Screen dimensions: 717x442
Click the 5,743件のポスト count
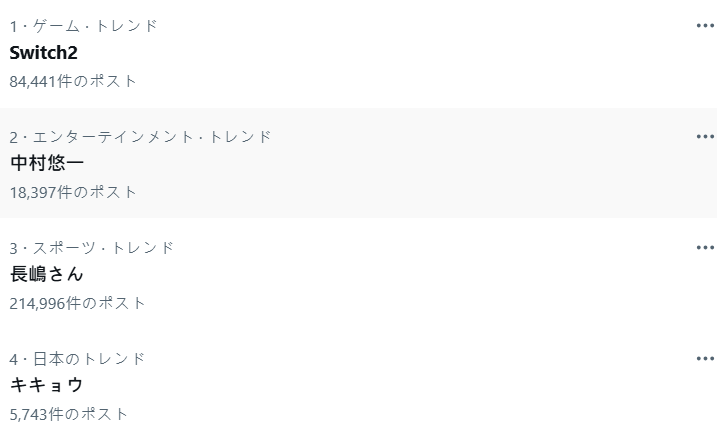pyautogui.click(x=69, y=414)
